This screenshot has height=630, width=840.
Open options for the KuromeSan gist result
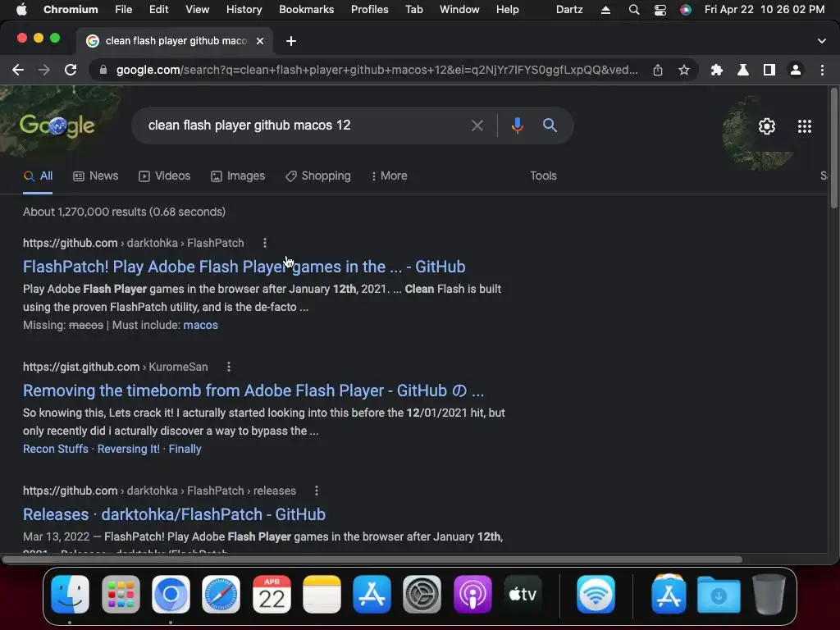point(229,367)
